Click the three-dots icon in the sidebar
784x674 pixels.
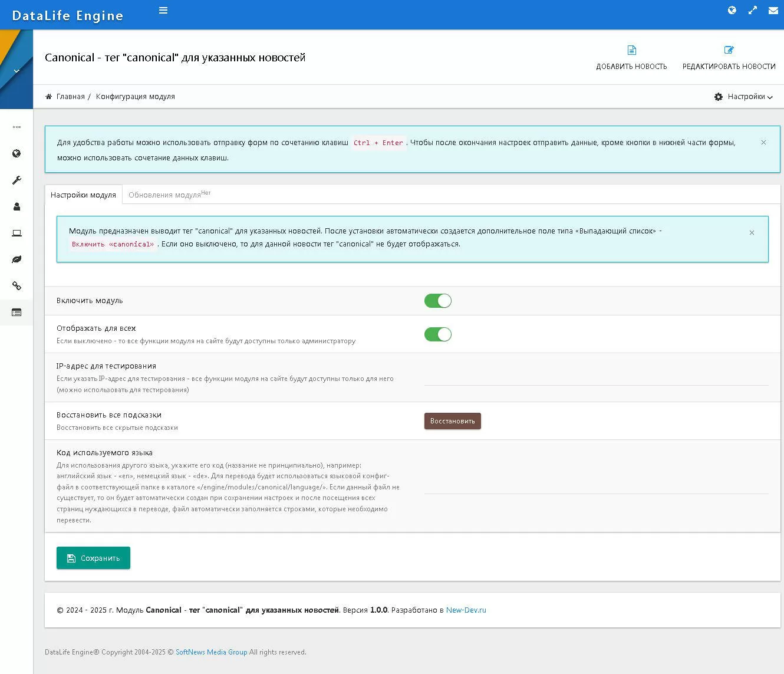17,127
